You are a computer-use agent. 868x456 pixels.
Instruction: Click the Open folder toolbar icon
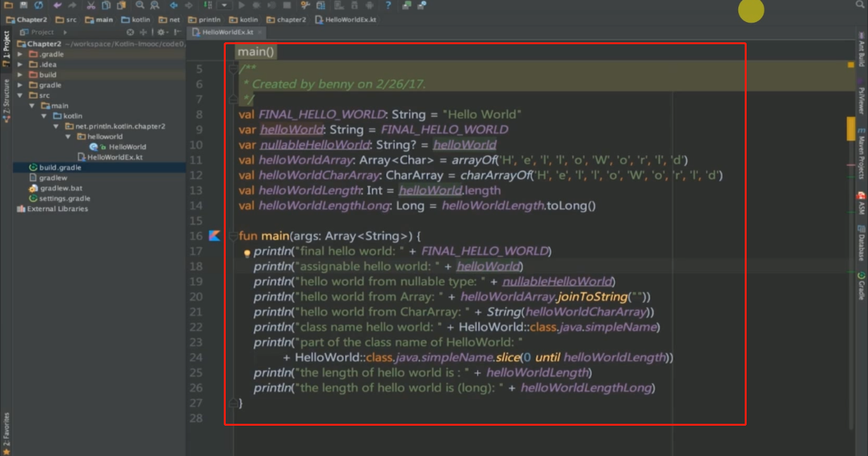(8, 5)
